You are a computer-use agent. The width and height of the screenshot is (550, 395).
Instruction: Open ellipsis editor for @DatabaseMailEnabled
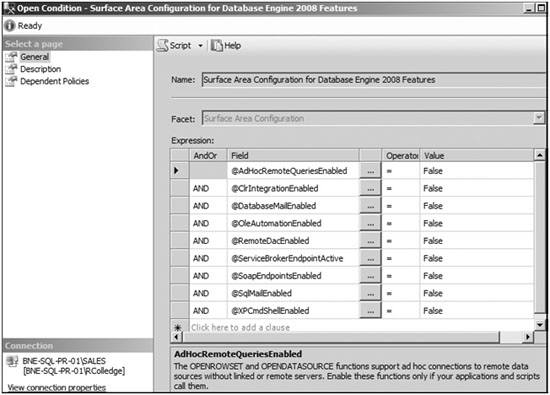pos(370,206)
